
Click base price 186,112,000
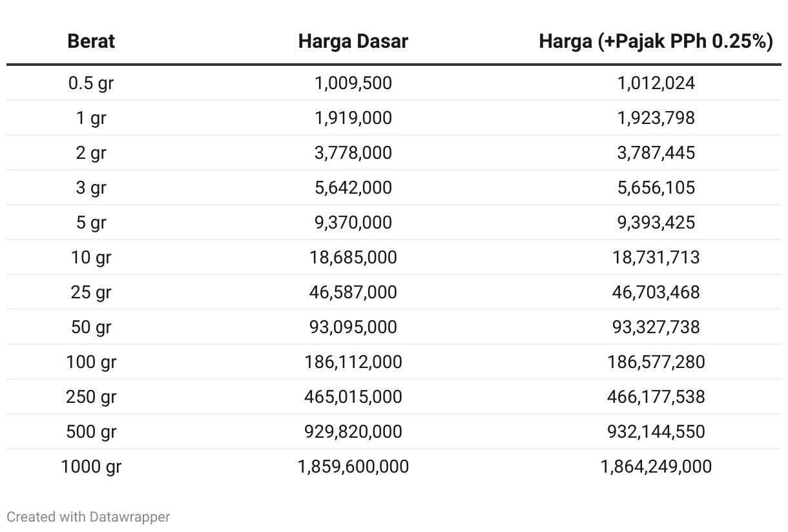(x=353, y=362)
